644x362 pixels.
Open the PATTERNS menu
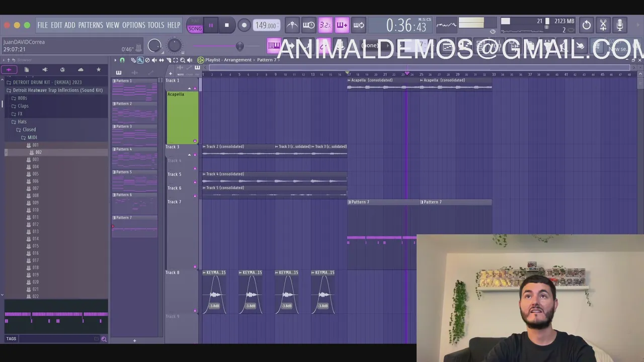pyautogui.click(x=91, y=25)
